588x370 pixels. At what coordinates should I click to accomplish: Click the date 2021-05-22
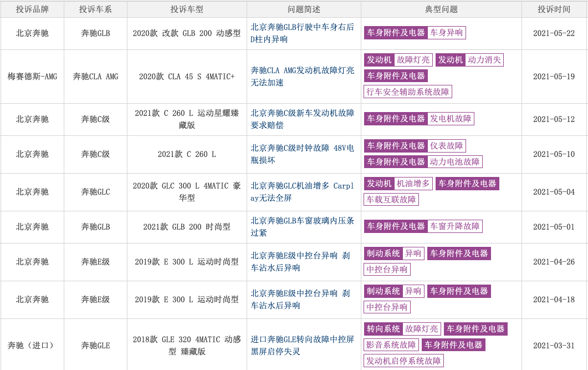tap(554, 33)
